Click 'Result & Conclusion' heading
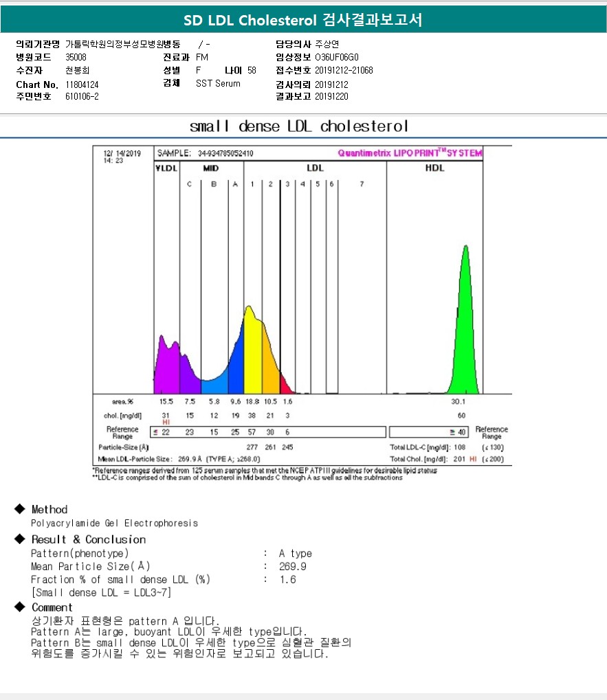The image size is (607, 700). pyautogui.click(x=89, y=539)
